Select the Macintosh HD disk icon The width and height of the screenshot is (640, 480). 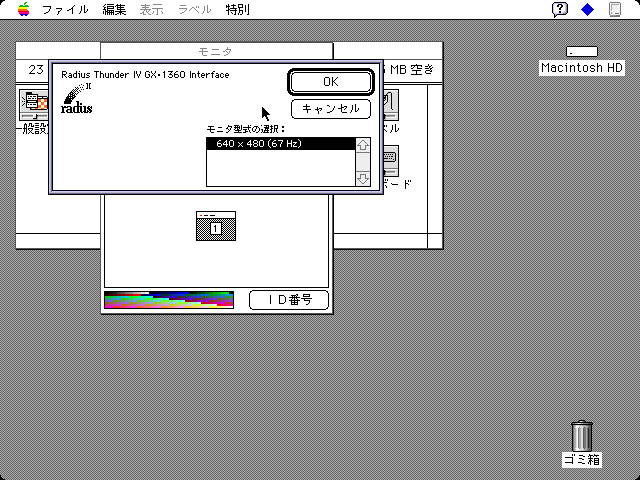tap(581, 52)
